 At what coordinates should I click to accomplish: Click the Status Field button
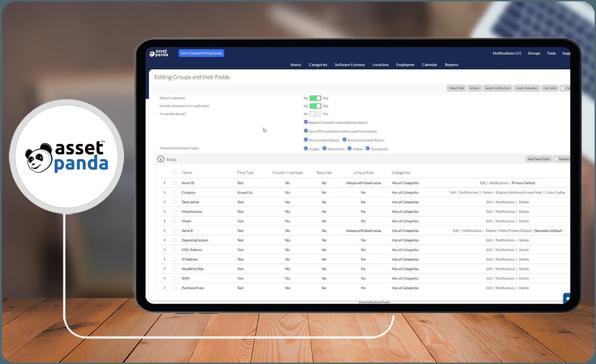tap(457, 88)
